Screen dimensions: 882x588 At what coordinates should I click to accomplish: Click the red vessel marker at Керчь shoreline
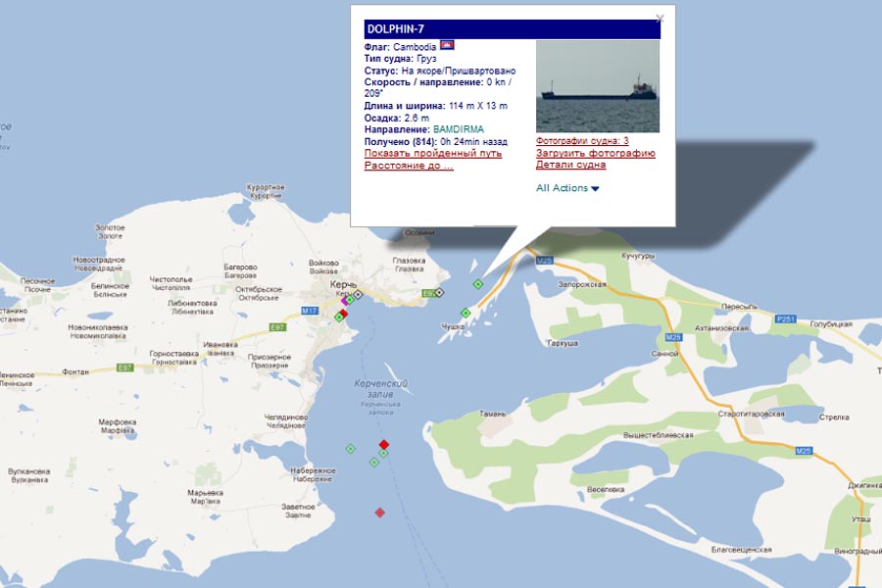343,314
